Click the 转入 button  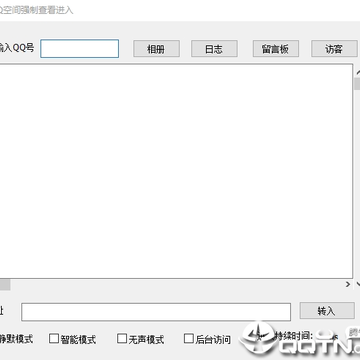tap(327, 311)
